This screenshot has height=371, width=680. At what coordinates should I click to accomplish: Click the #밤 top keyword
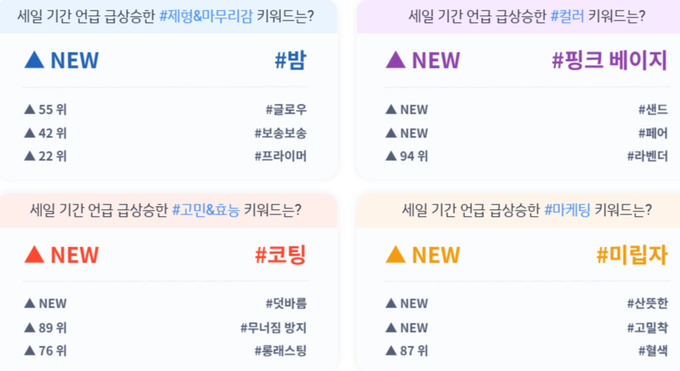[291, 60]
